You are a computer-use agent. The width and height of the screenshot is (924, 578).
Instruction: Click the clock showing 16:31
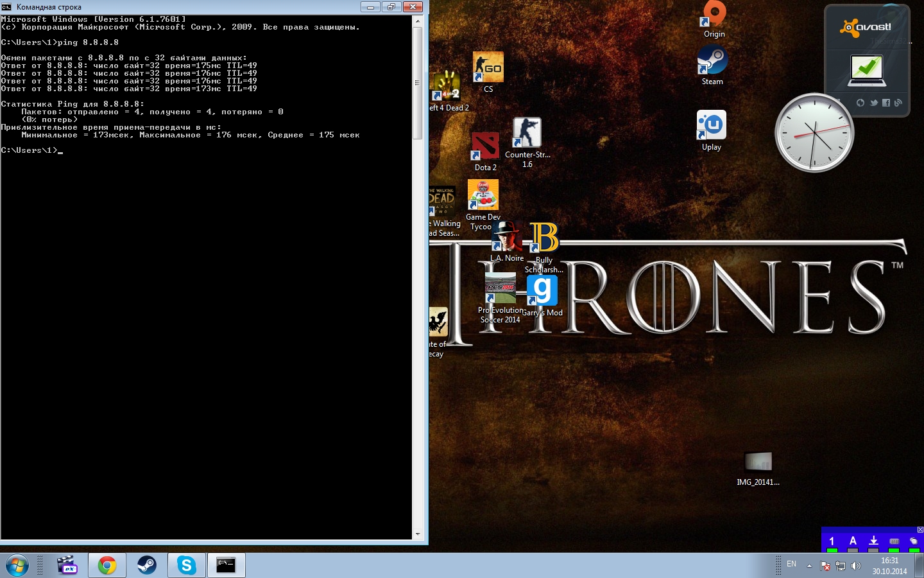[x=889, y=566]
